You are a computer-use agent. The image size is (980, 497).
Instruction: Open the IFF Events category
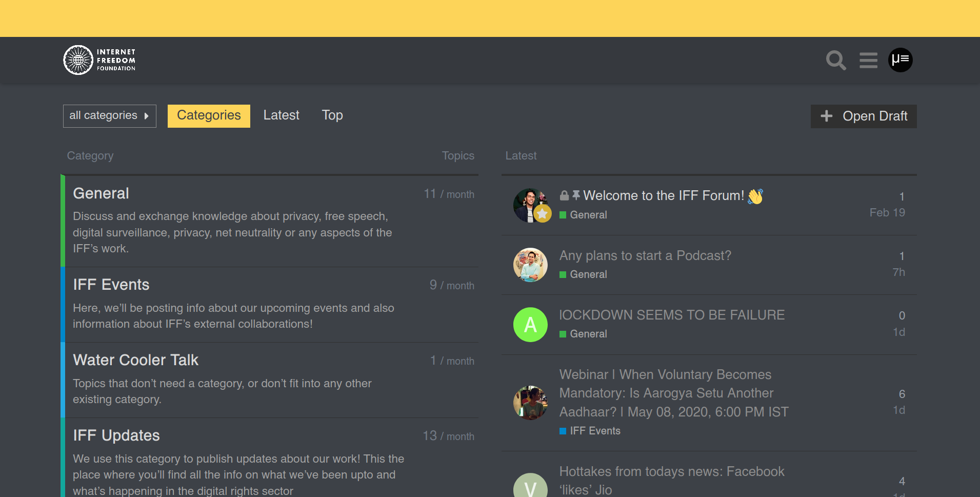point(111,285)
